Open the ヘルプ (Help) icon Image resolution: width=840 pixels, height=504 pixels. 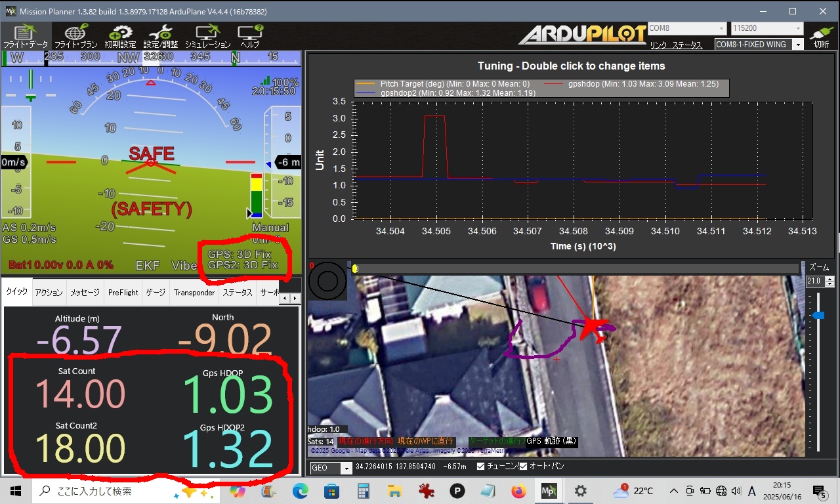click(250, 36)
